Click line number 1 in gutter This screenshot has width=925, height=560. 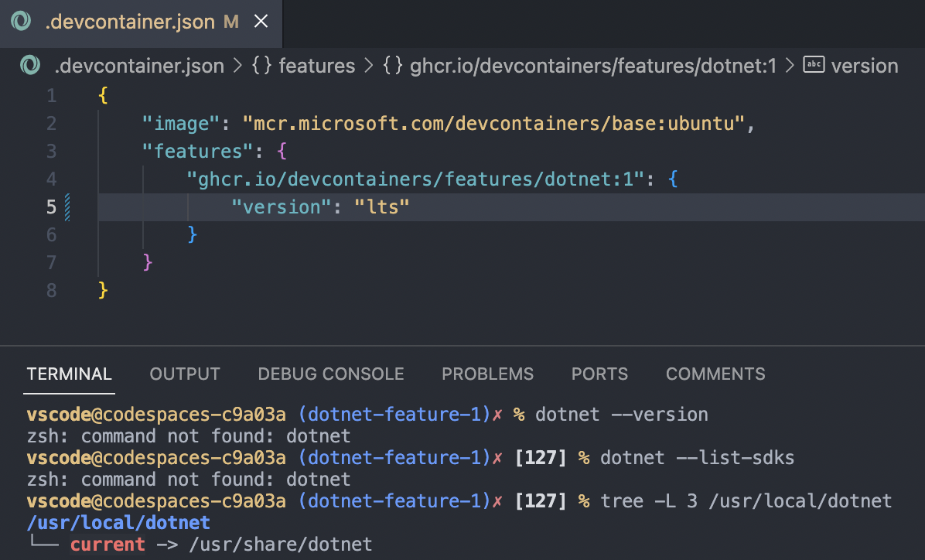tap(52, 96)
